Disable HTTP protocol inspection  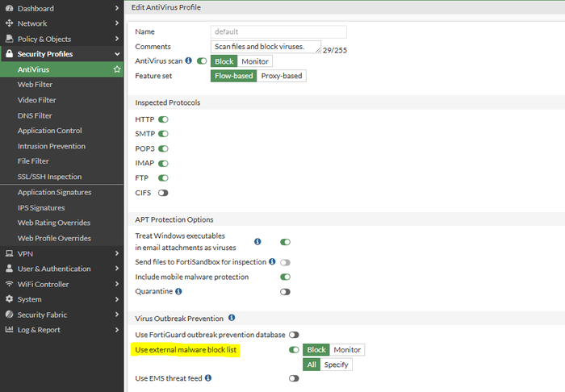coord(163,119)
